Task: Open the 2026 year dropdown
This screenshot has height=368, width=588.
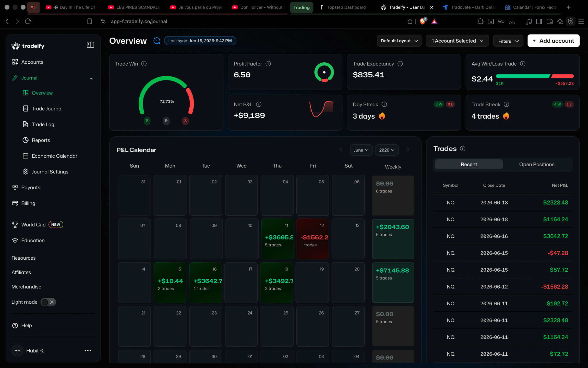Action: 387,150
